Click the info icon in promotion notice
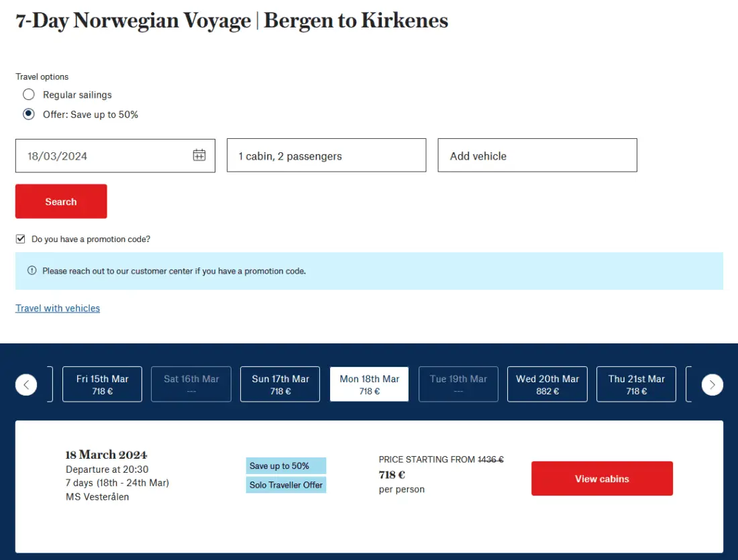Viewport: 738px width, 560px height. point(32,271)
